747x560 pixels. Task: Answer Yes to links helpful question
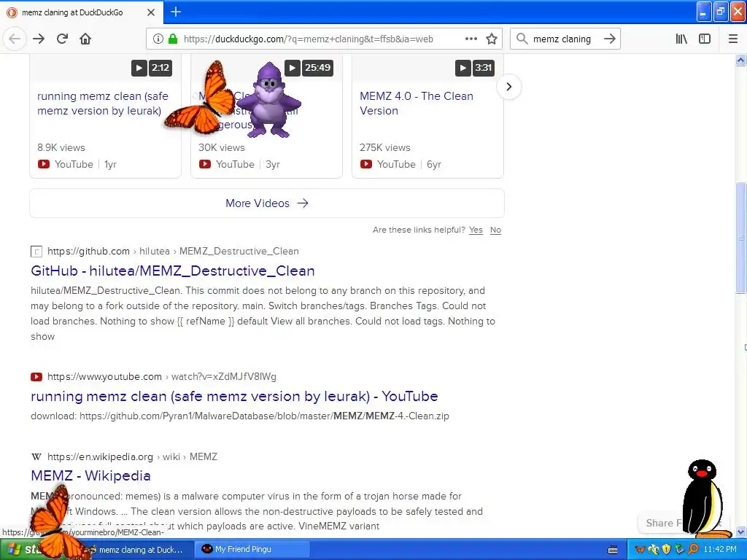coord(476,230)
